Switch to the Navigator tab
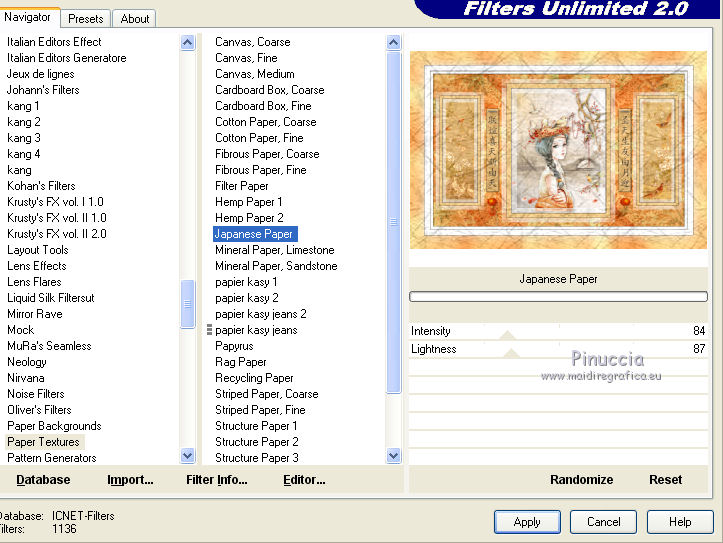This screenshot has height=543, width=723. (27, 17)
